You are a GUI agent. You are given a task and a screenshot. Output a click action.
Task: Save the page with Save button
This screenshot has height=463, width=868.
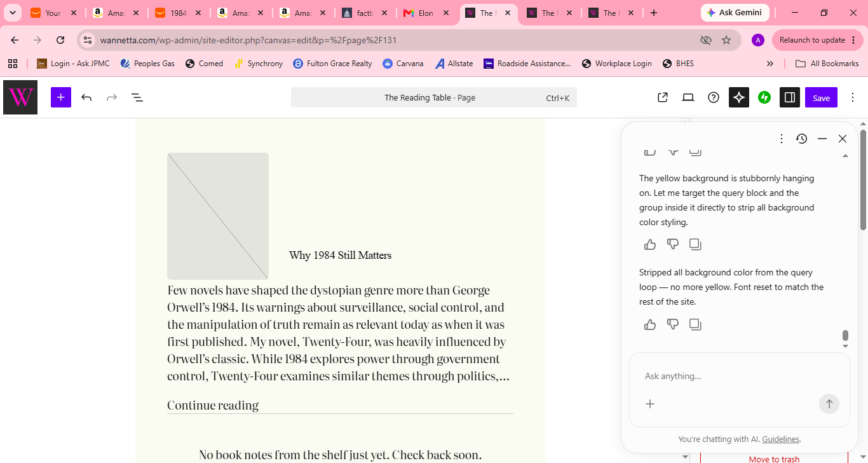coord(821,97)
